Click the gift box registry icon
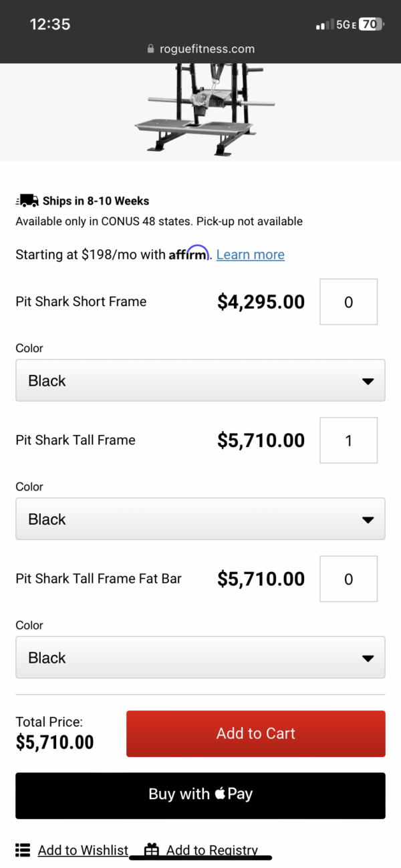 pyautogui.click(x=152, y=849)
